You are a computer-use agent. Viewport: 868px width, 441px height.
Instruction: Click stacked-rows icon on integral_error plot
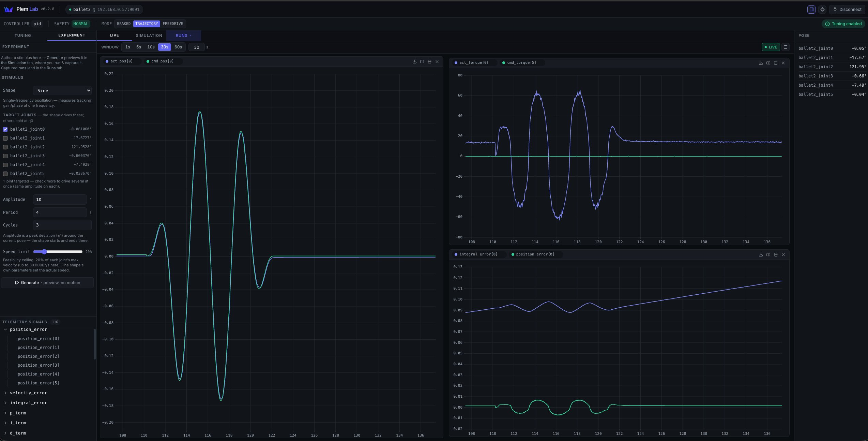coord(776,255)
